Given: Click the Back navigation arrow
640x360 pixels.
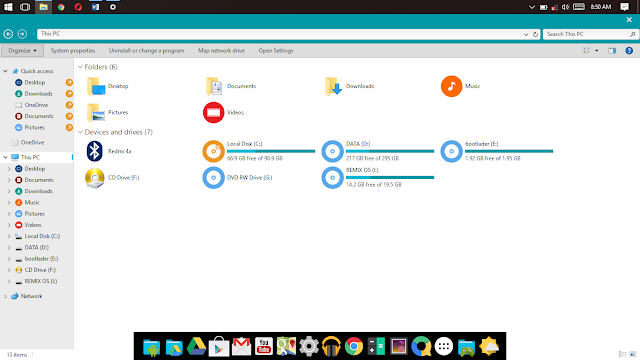Looking at the screenshot, I should click(8, 34).
